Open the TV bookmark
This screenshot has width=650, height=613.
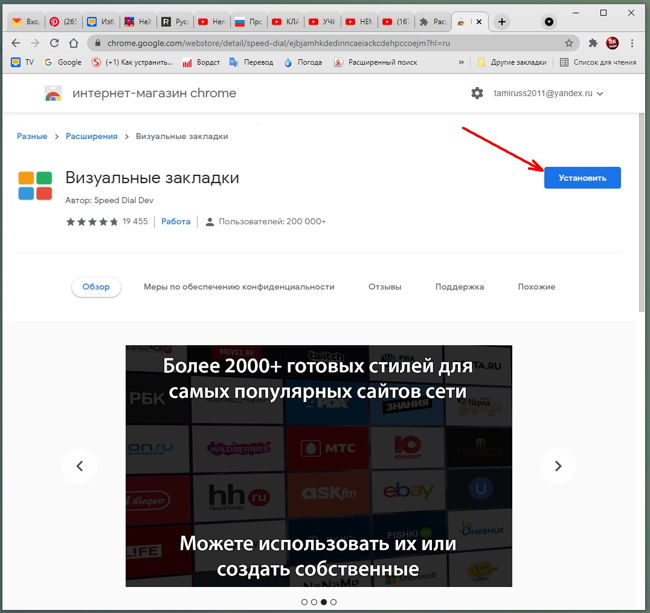(x=22, y=63)
